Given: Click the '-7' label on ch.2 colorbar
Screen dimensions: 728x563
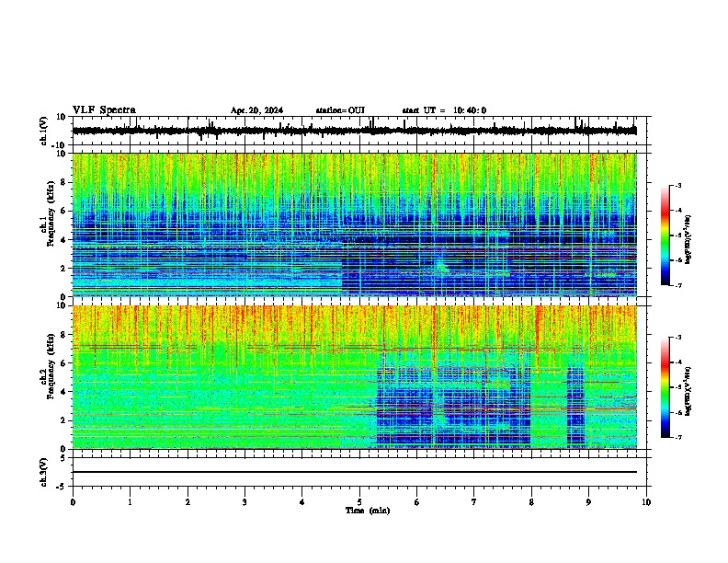Looking at the screenshot, I should (677, 437).
